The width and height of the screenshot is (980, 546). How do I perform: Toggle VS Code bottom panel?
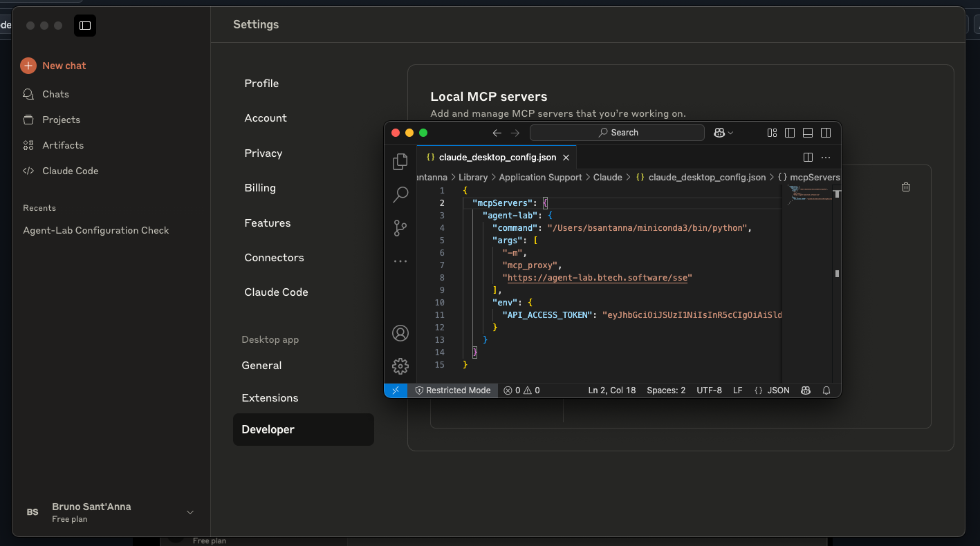pos(808,133)
